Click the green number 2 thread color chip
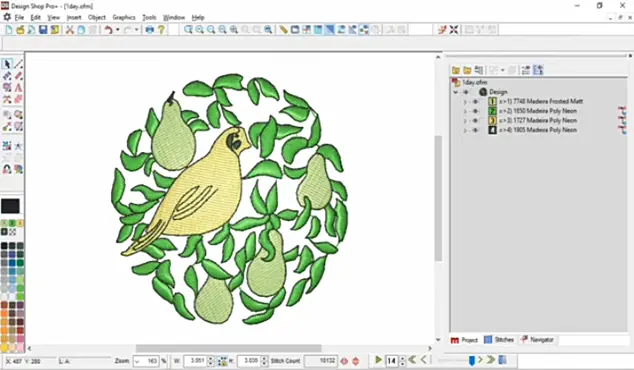This screenshot has width=634, height=370. [x=12, y=223]
